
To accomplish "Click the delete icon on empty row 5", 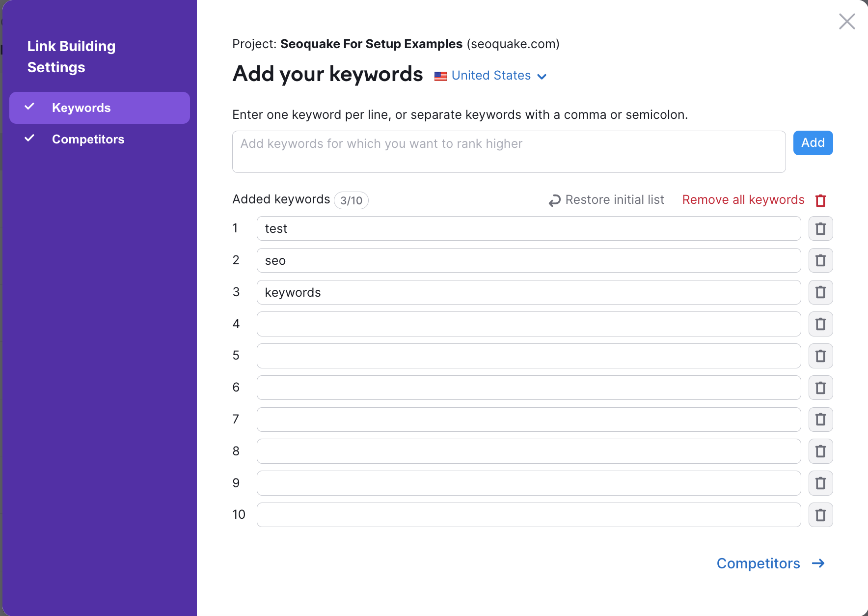I will [x=820, y=356].
